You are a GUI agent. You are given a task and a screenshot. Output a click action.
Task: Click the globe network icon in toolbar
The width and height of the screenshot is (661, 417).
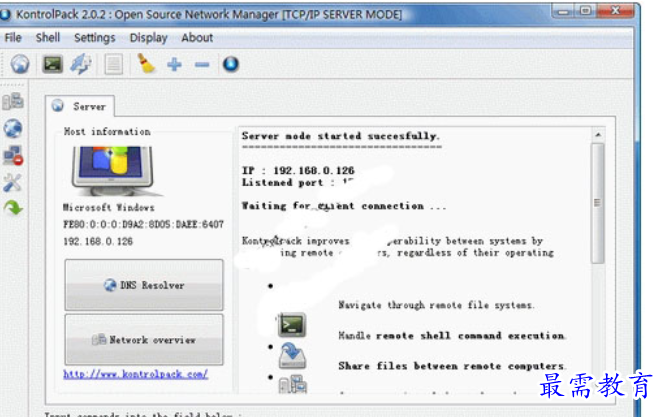pyautogui.click(x=20, y=65)
